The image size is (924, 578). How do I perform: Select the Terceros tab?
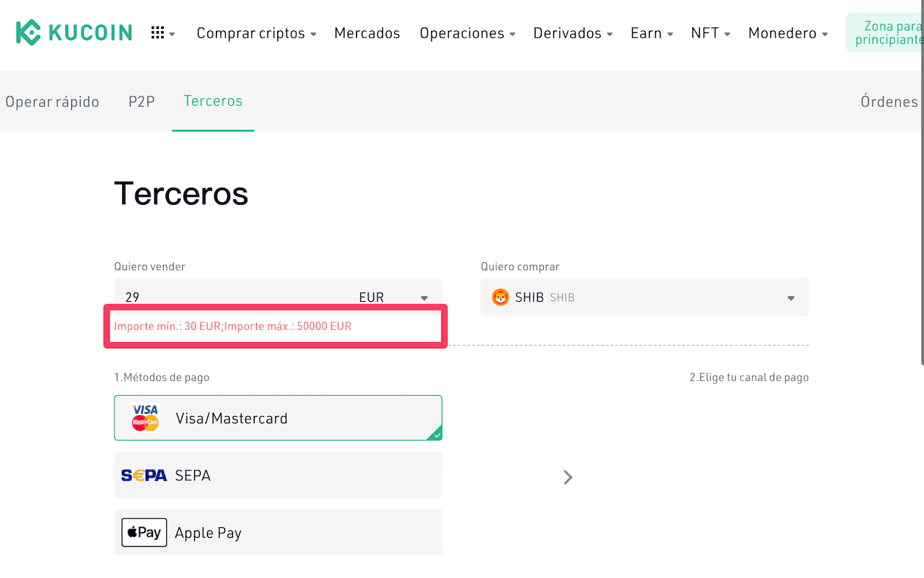[213, 101]
